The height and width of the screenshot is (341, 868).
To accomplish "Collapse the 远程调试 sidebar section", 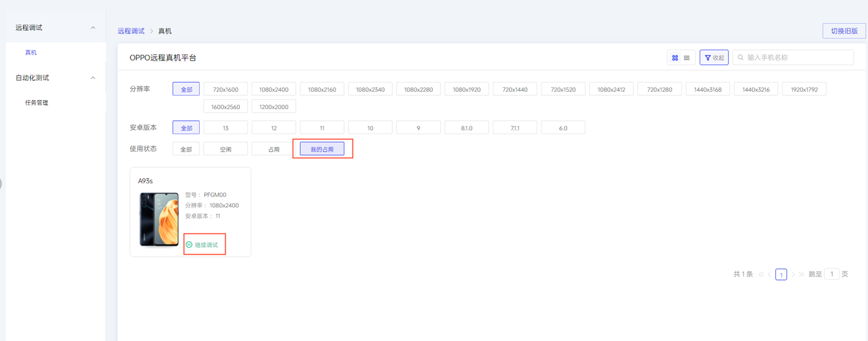I will pos(93,28).
